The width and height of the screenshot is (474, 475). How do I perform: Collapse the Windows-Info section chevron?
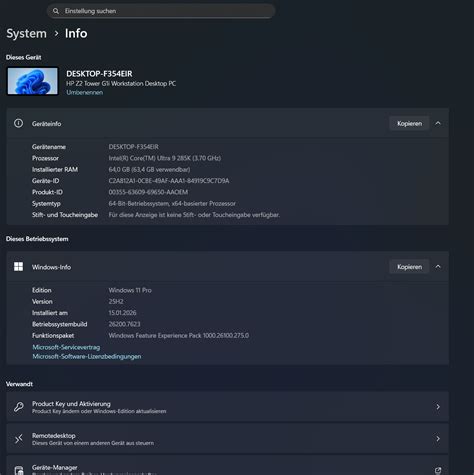[438, 267]
